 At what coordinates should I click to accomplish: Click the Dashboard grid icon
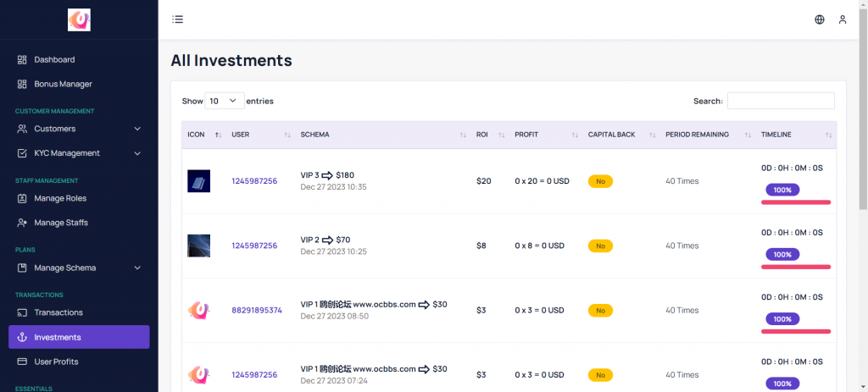(x=22, y=59)
